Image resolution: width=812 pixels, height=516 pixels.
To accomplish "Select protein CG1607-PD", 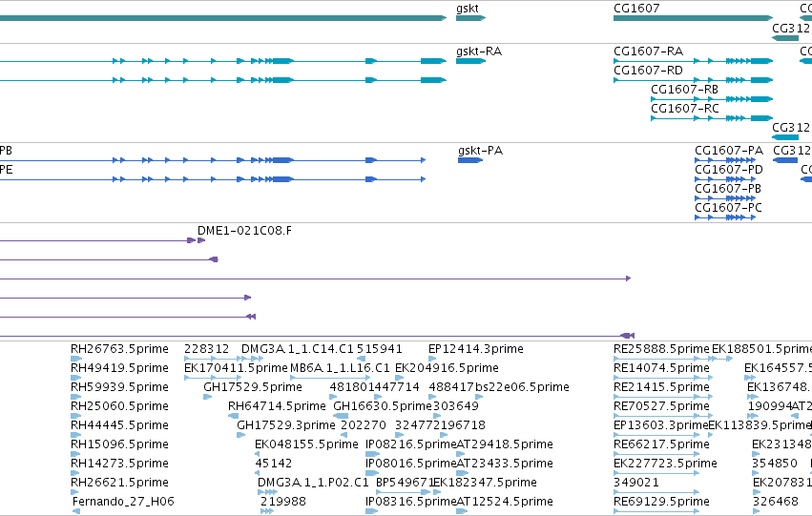I will click(x=729, y=170).
